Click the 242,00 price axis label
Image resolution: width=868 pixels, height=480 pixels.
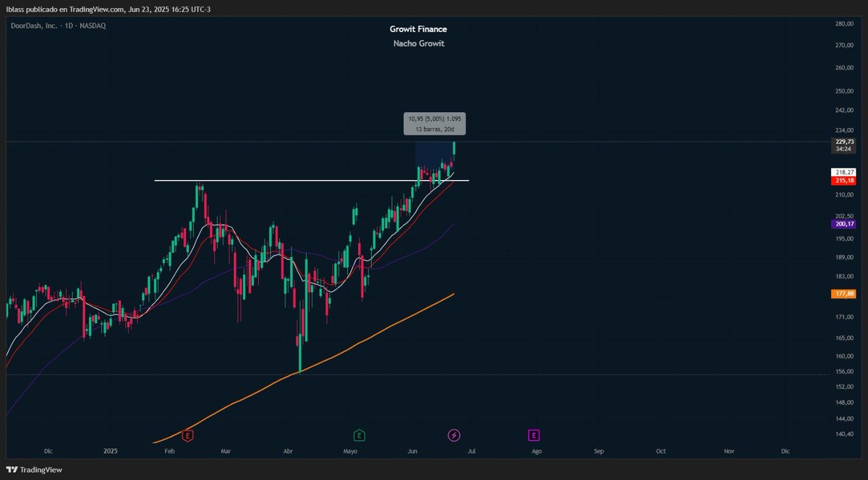click(845, 111)
